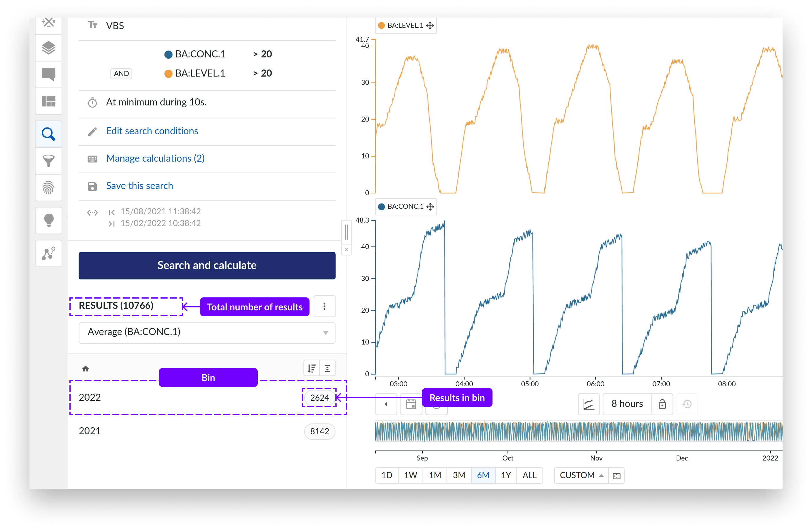
Task: Click the sort results descending icon
Action: tap(311, 368)
